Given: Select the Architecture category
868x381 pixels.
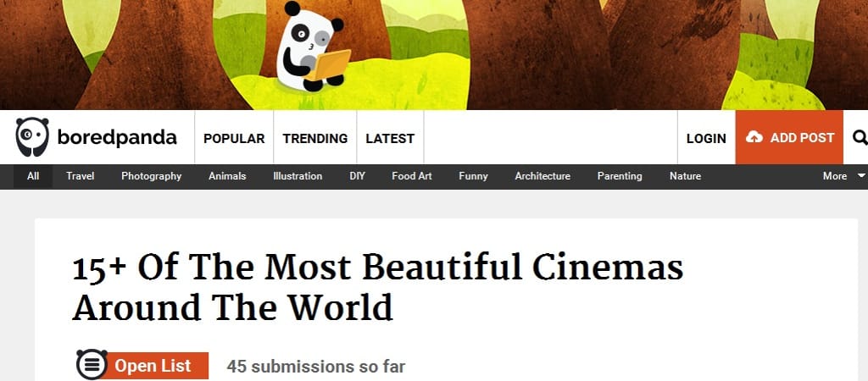Looking at the screenshot, I should coord(542,176).
